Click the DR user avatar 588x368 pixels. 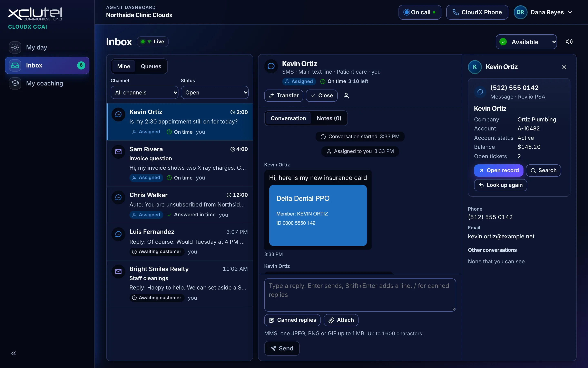(520, 12)
